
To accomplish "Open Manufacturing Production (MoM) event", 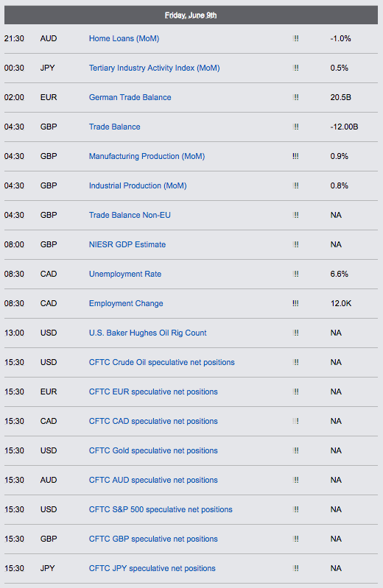I will pos(147,156).
